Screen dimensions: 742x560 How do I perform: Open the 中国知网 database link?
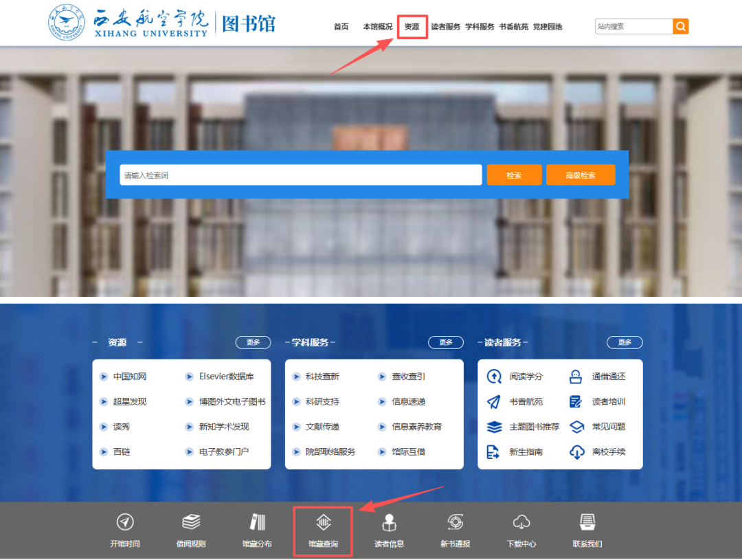[x=130, y=377]
